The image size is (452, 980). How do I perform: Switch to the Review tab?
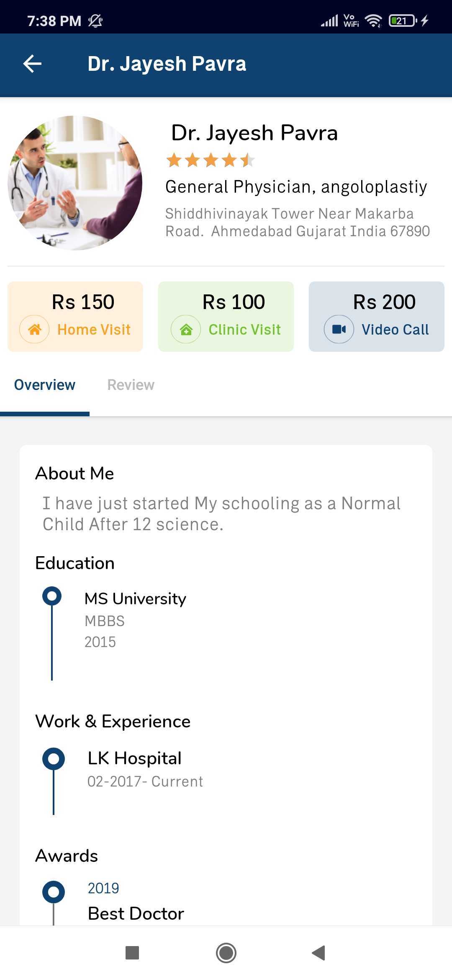(131, 385)
